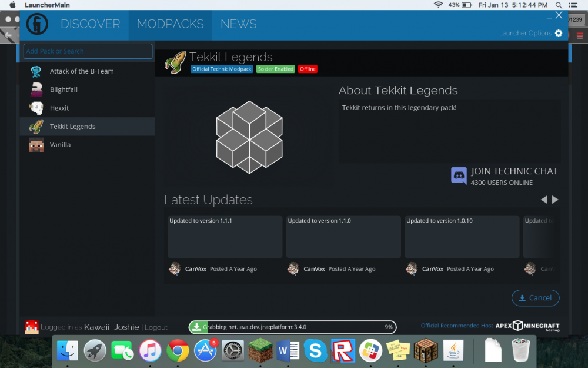Image resolution: width=588 pixels, height=368 pixels.
Task: Open Minecraft grass block in dock
Action: click(x=260, y=350)
